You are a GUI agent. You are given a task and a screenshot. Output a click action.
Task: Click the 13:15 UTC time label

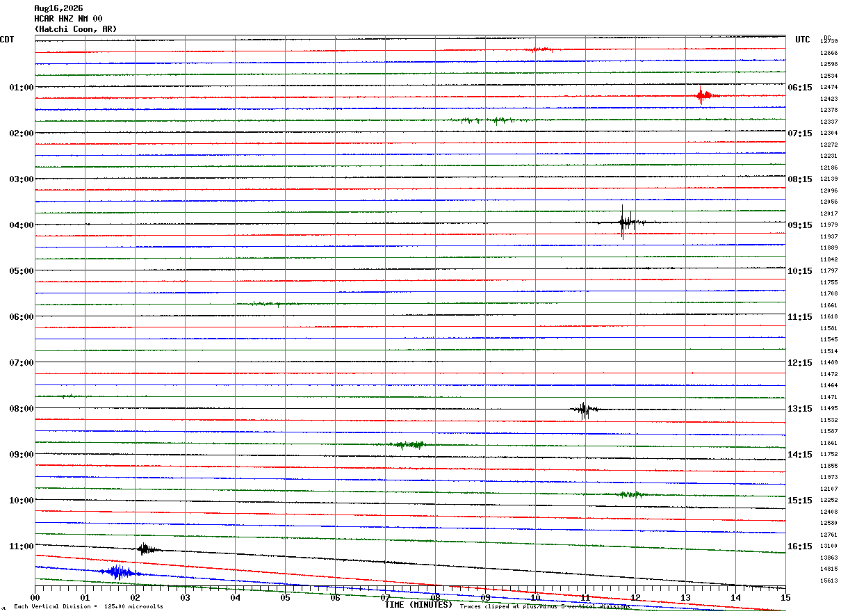[x=800, y=409]
